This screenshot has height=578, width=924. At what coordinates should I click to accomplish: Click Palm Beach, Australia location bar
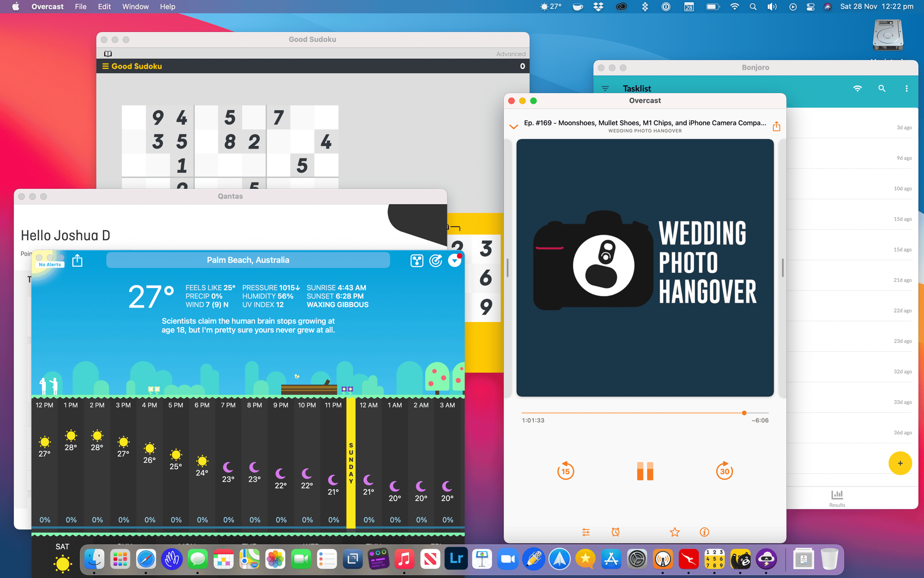point(248,260)
